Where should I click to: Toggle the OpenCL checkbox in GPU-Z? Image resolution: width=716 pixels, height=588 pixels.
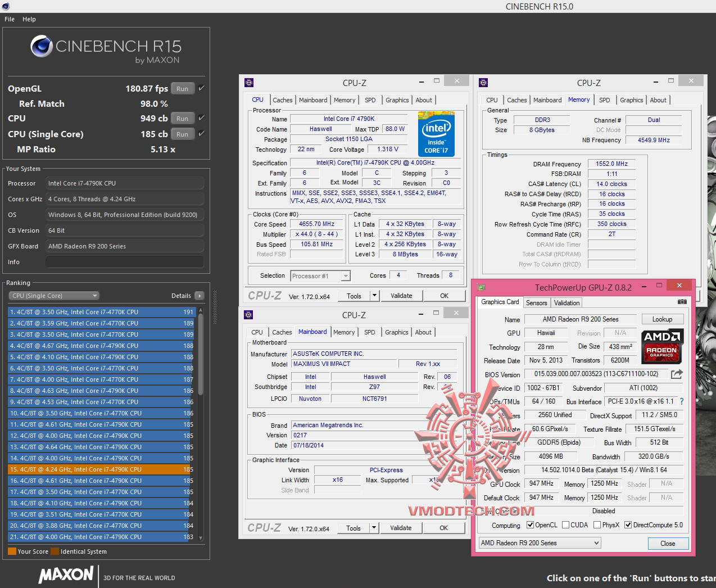pos(530,525)
